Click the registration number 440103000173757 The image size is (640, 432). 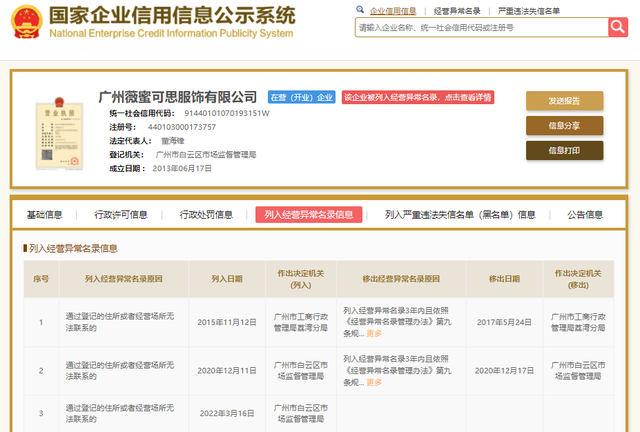(x=182, y=127)
